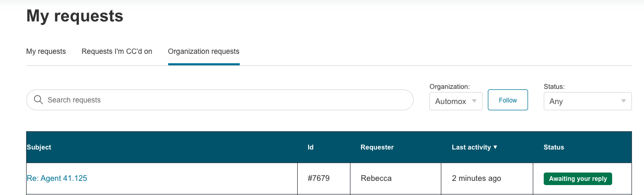Open the Organization dropdown showing Automox
Screen dimensions: 644x195
[x=456, y=101]
